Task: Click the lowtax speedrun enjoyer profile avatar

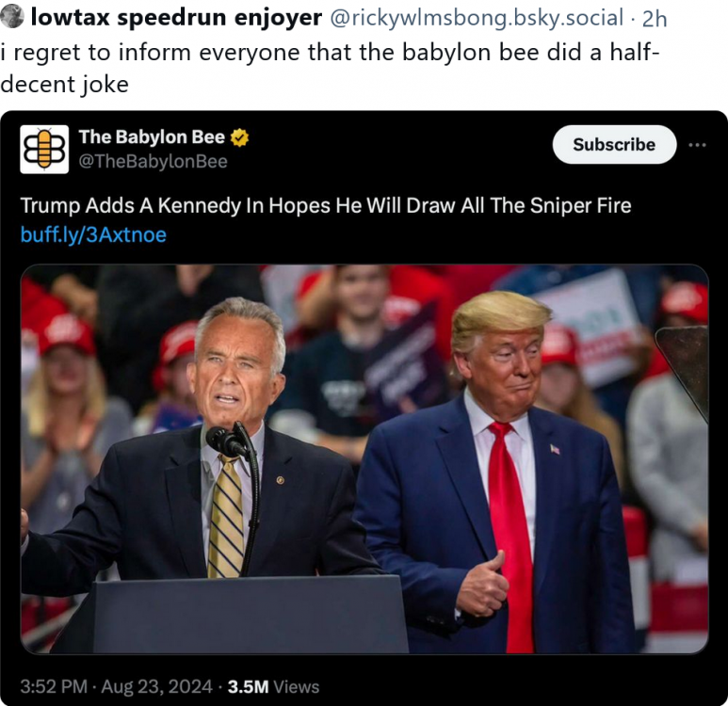Action: pos(12,17)
